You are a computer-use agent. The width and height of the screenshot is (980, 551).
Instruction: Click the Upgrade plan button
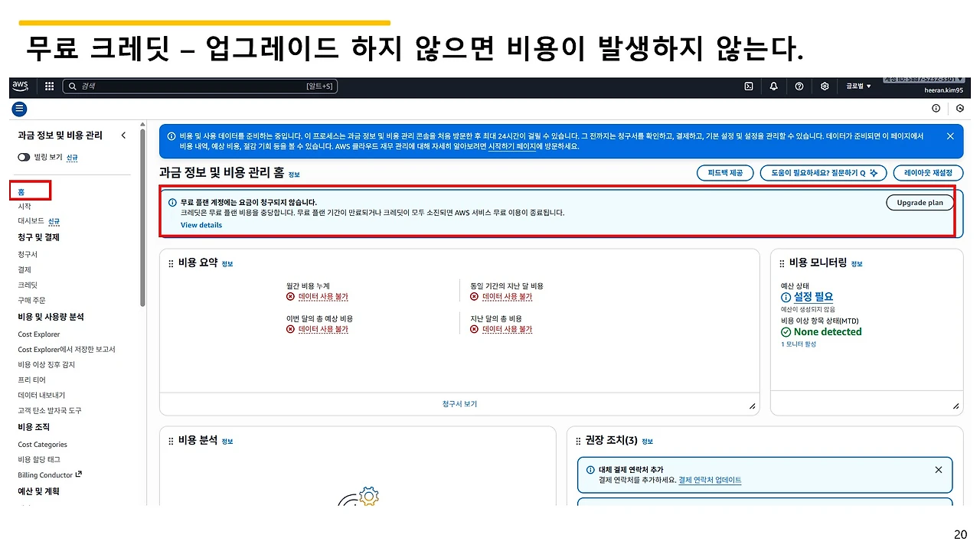click(920, 202)
